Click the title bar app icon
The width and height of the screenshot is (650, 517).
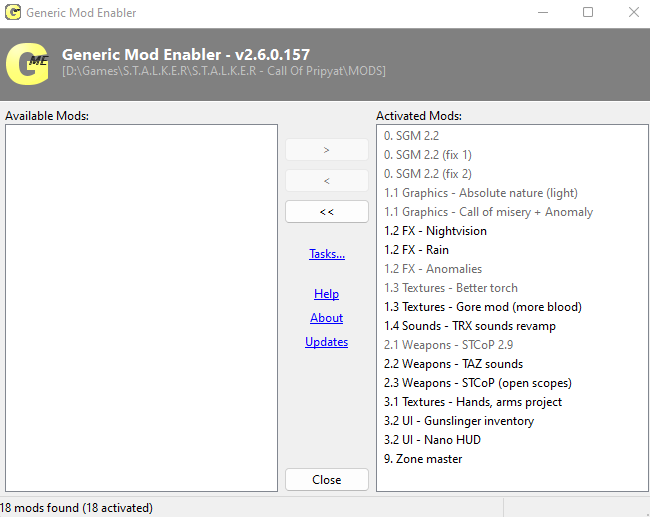(13, 12)
